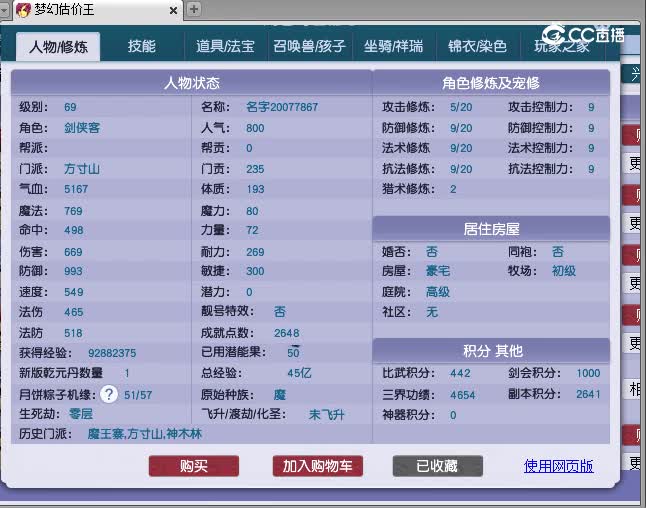Open a new browser tab with plus button

(194, 9)
